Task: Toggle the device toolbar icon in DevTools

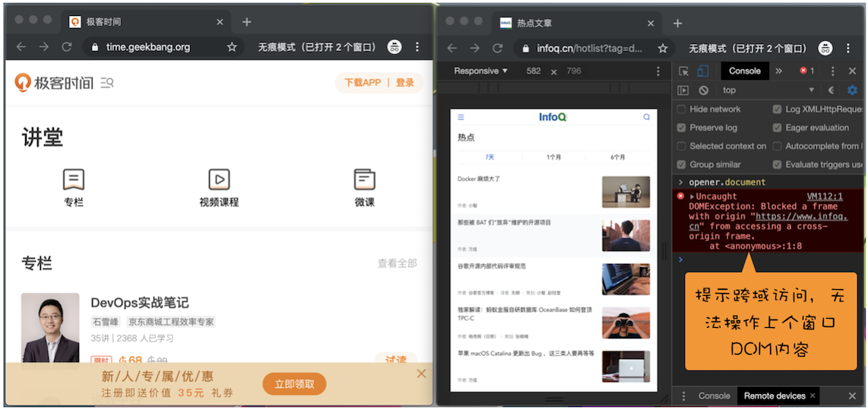Action: pos(703,71)
